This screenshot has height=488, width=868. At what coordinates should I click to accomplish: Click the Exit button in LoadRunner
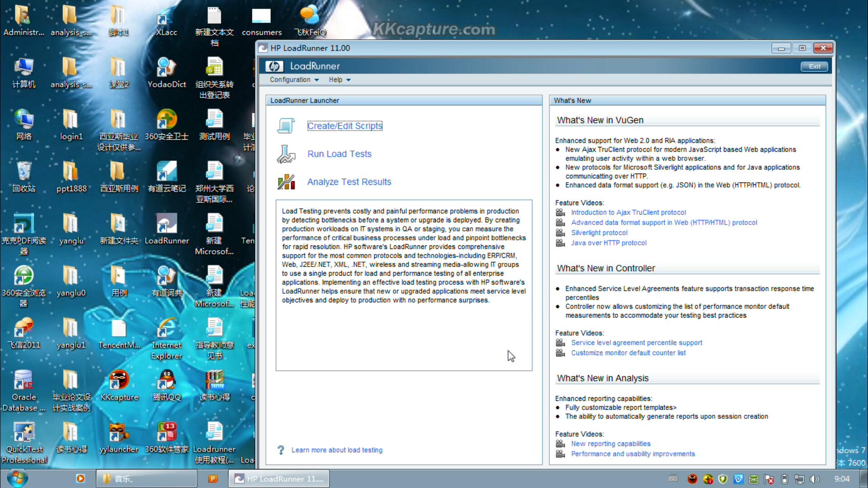pos(815,66)
